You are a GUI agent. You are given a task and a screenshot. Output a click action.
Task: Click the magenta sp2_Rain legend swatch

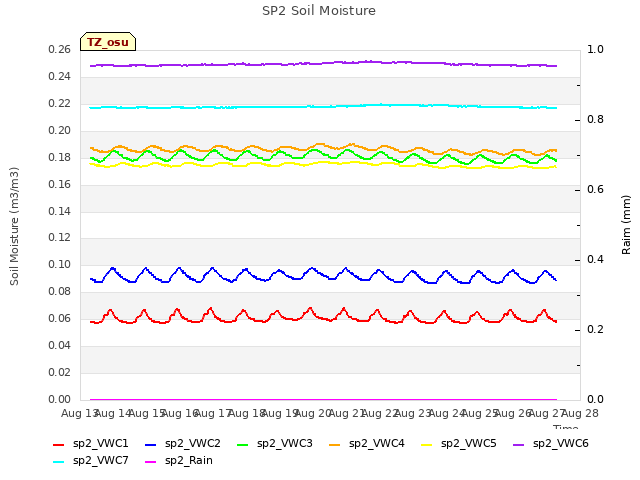(x=151, y=462)
